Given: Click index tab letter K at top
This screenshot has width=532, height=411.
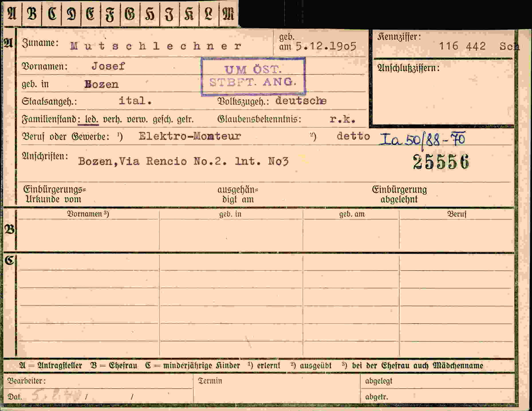Looking at the screenshot, I should (189, 14).
